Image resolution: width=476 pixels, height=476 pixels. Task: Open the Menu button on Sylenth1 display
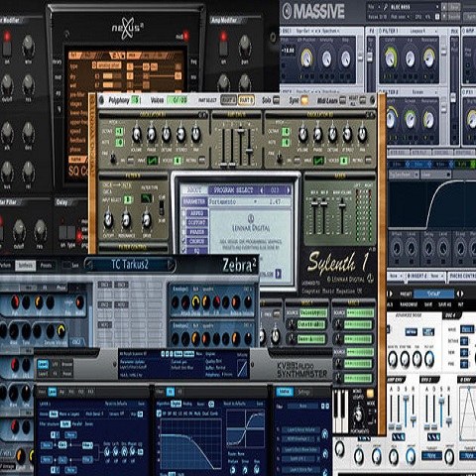pyautogui.click(x=194, y=190)
